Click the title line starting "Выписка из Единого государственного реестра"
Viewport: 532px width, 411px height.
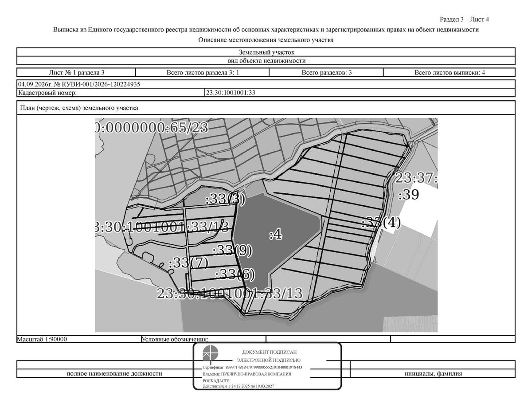point(266,30)
